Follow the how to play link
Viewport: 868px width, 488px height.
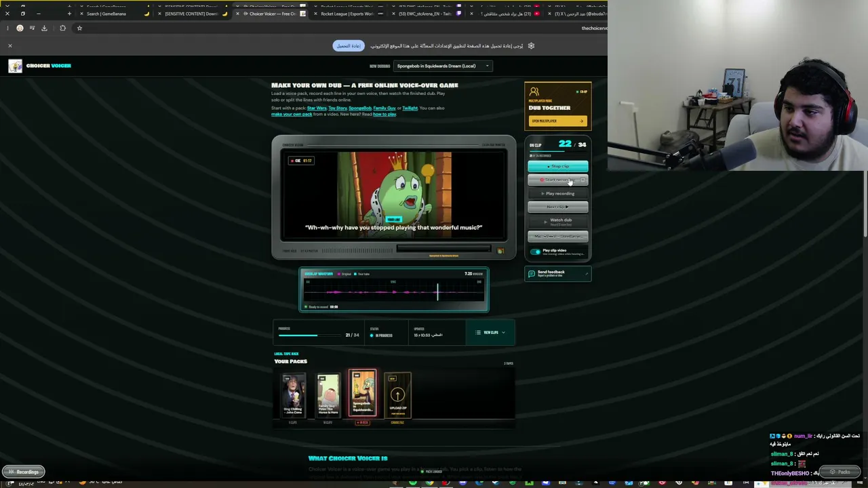click(384, 115)
